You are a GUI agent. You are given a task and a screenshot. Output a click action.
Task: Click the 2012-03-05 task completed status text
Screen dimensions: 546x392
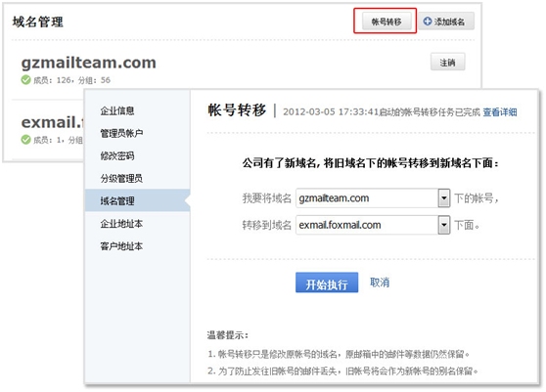coord(382,112)
